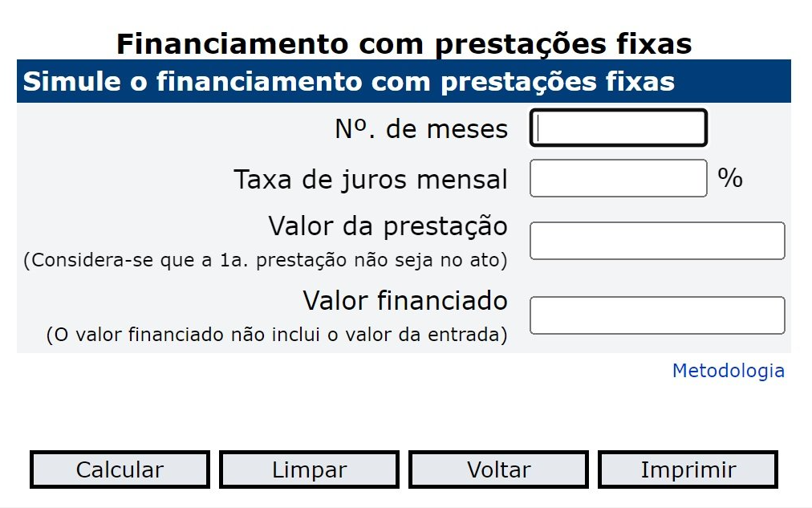The height and width of the screenshot is (508, 812).
Task: Click the blue Simule o financiamento header
Action: 348,82
